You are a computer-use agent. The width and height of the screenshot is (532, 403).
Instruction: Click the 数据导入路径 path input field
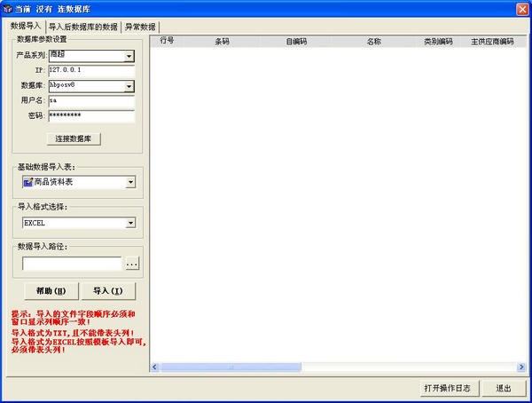[x=72, y=264]
